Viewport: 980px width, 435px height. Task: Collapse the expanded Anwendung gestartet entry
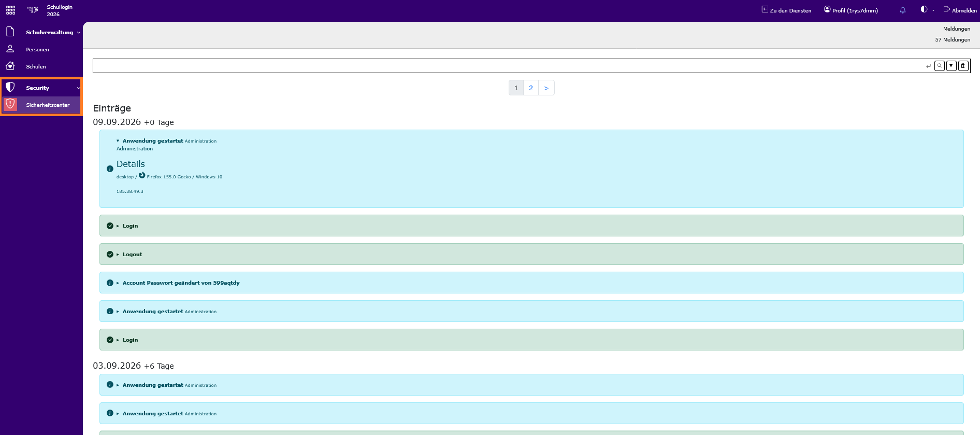(118, 141)
